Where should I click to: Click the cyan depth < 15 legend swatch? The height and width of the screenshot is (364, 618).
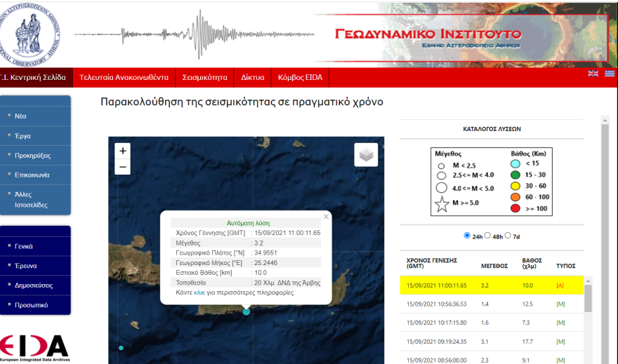[x=515, y=163]
